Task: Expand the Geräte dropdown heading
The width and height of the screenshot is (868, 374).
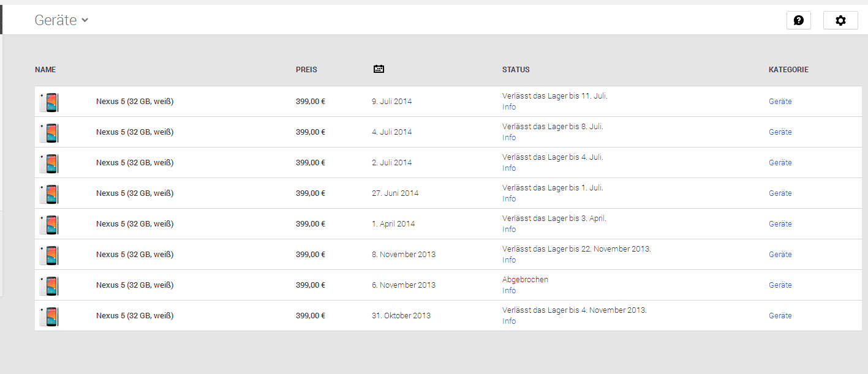Action: [61, 20]
